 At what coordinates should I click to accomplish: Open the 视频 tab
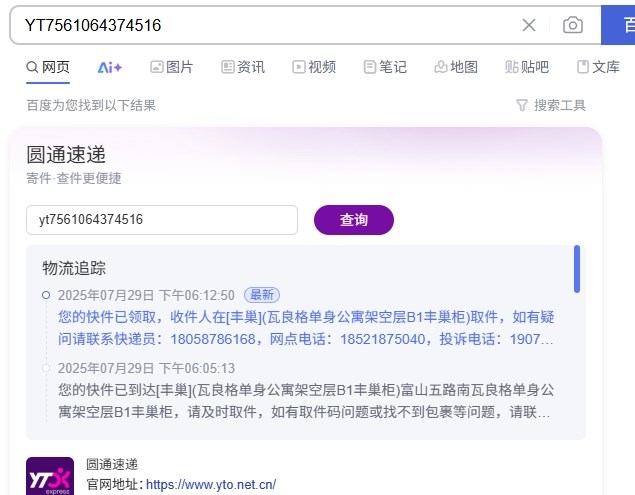314,67
